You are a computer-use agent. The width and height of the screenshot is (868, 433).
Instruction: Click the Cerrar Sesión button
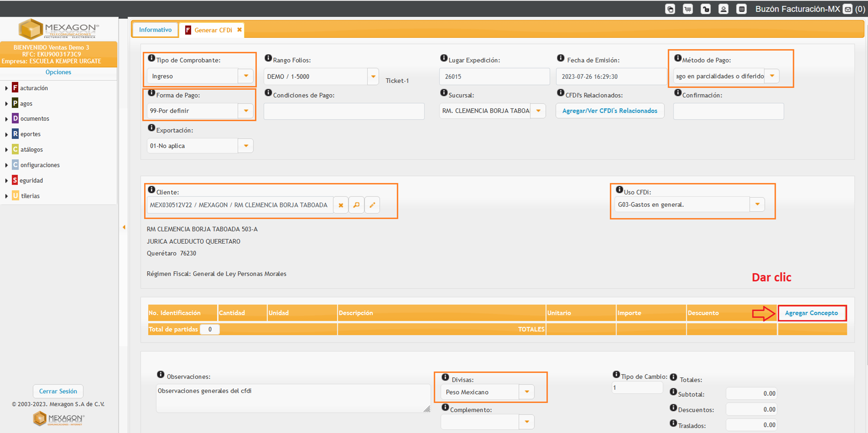(x=58, y=391)
